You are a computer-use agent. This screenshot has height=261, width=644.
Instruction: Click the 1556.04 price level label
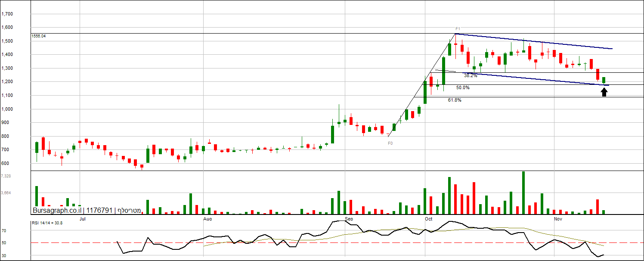tap(39, 36)
